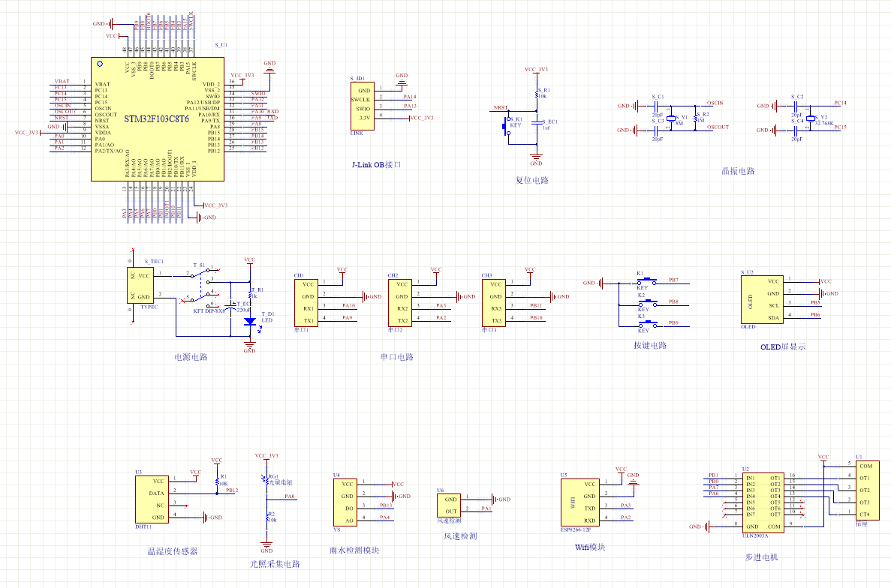Select the S_EC1 1uf capacitor symbol
The height and width of the screenshot is (588, 891).
point(536,122)
